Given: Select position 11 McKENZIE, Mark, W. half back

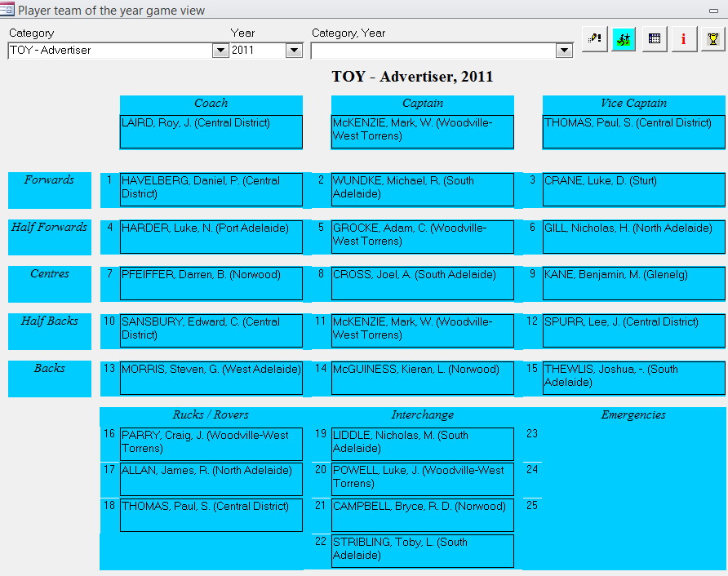Looking at the screenshot, I should (423, 330).
